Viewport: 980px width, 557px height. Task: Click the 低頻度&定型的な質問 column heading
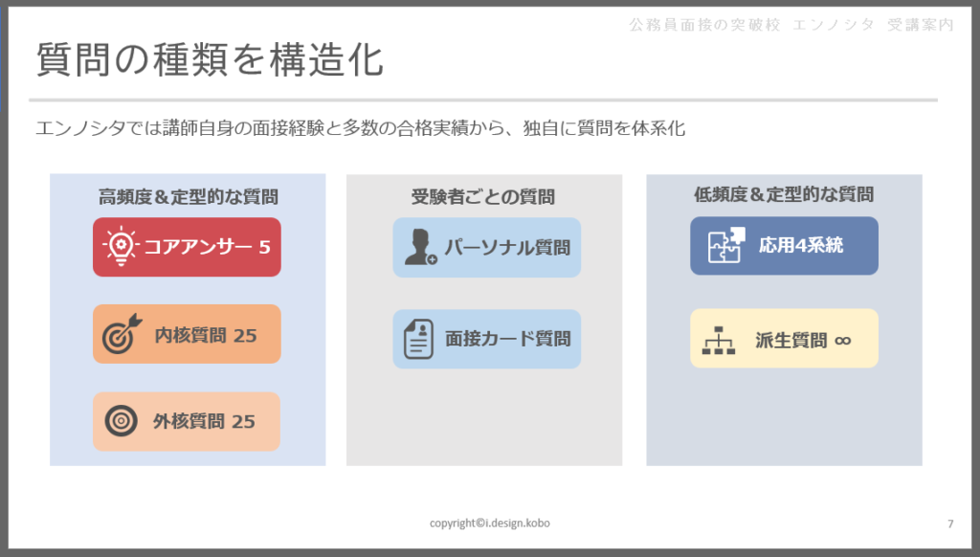point(784,195)
